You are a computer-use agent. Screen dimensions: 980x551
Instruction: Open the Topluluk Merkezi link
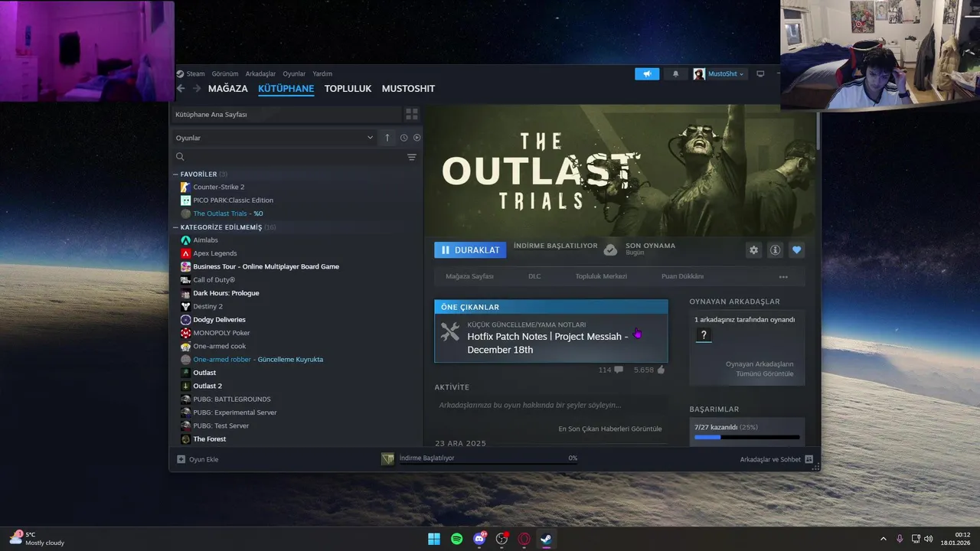pos(601,276)
